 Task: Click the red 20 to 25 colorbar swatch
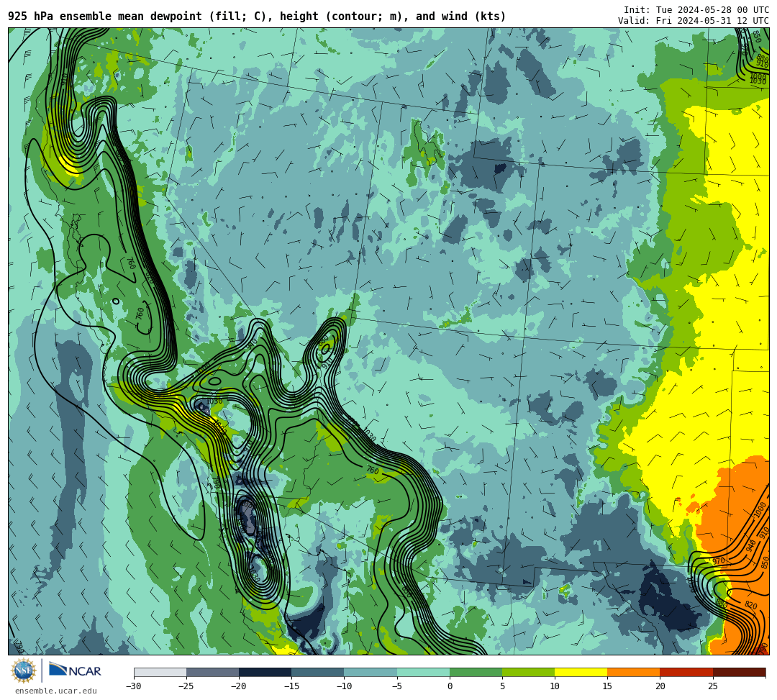pos(686,672)
